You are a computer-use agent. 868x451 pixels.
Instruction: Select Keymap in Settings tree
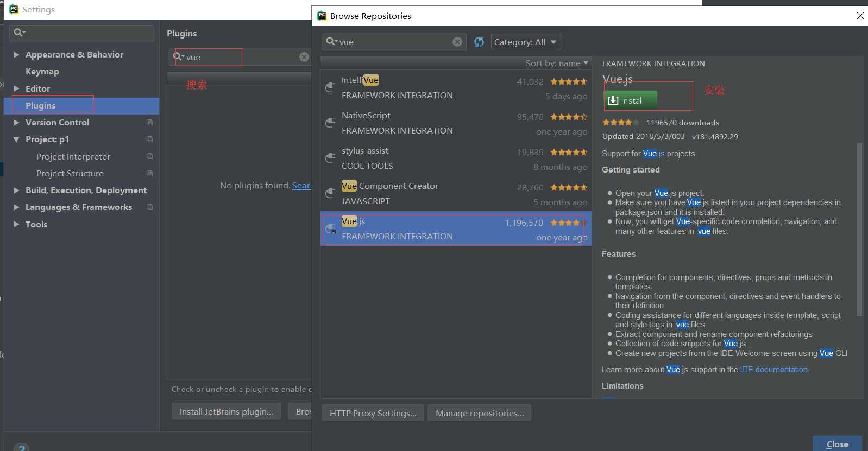[x=42, y=72]
